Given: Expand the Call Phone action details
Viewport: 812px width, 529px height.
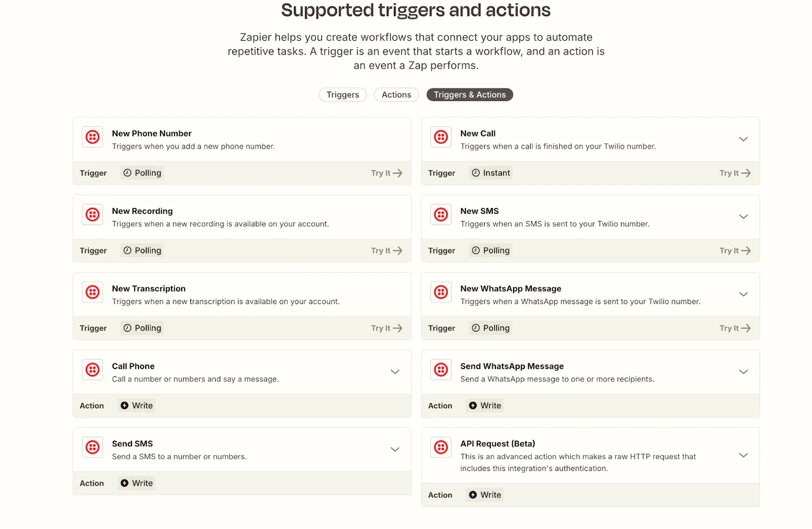Looking at the screenshot, I should (395, 372).
